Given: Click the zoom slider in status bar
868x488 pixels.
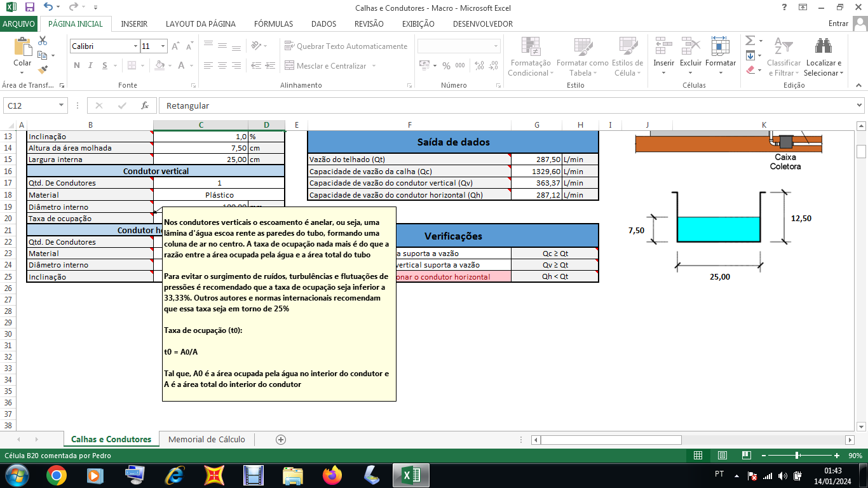Looking at the screenshot, I should (797, 456).
